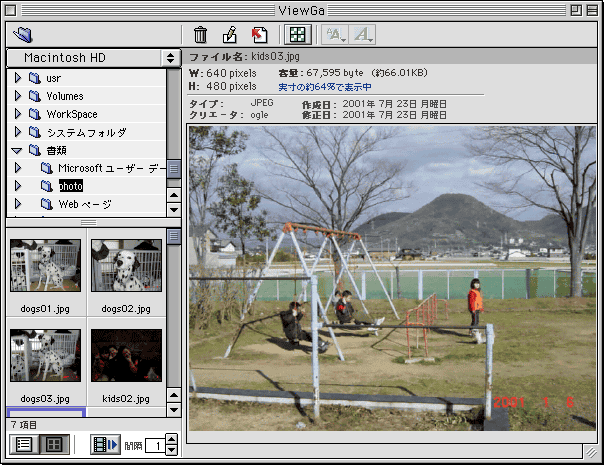The image size is (604, 465).
Task: Select the Web ページ folder icon
Action: [x=47, y=204]
